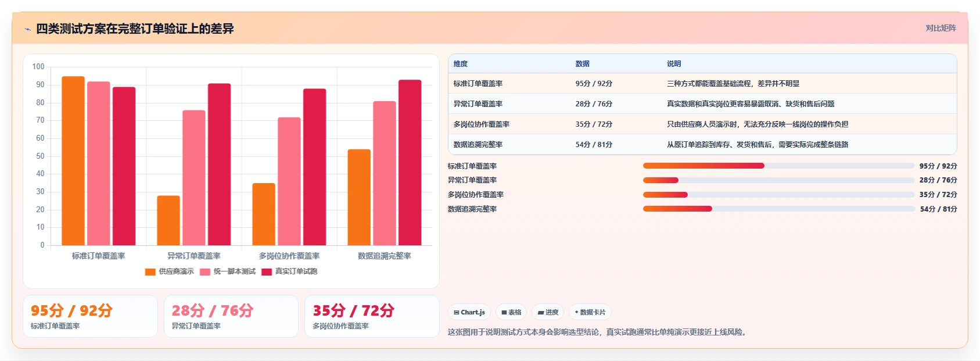Click the small icon left of the card title
Viewport: 980px width, 361px height.
point(27,29)
